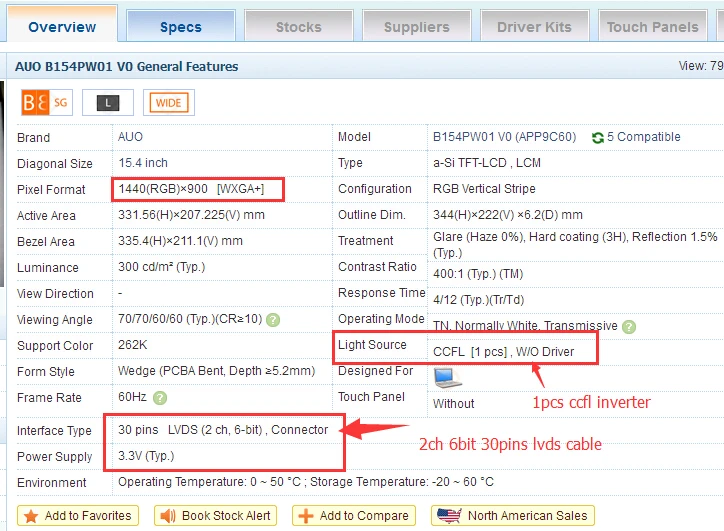Viewport: 724px width, 531px height.
Task: Click the plus icon on Add to Compare
Action: [306, 516]
